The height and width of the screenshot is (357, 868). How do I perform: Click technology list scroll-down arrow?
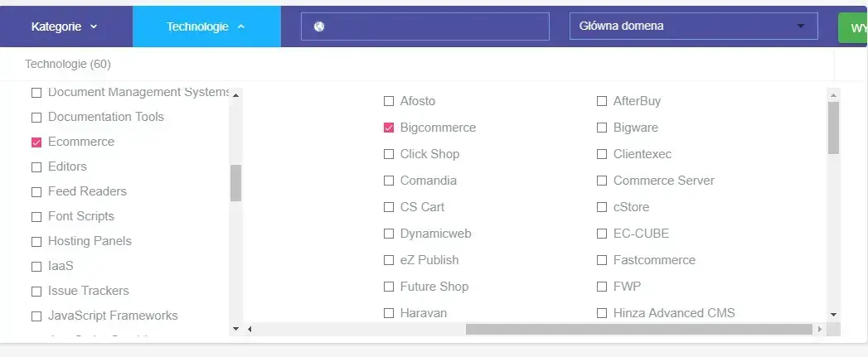pyautogui.click(x=833, y=315)
